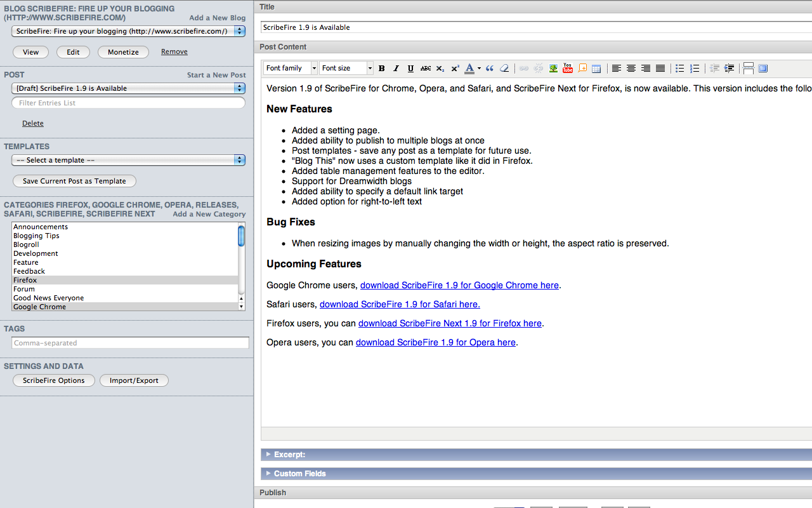This screenshot has width=812, height=508.
Task: Insert a page break with the split icon
Action: 749,69
